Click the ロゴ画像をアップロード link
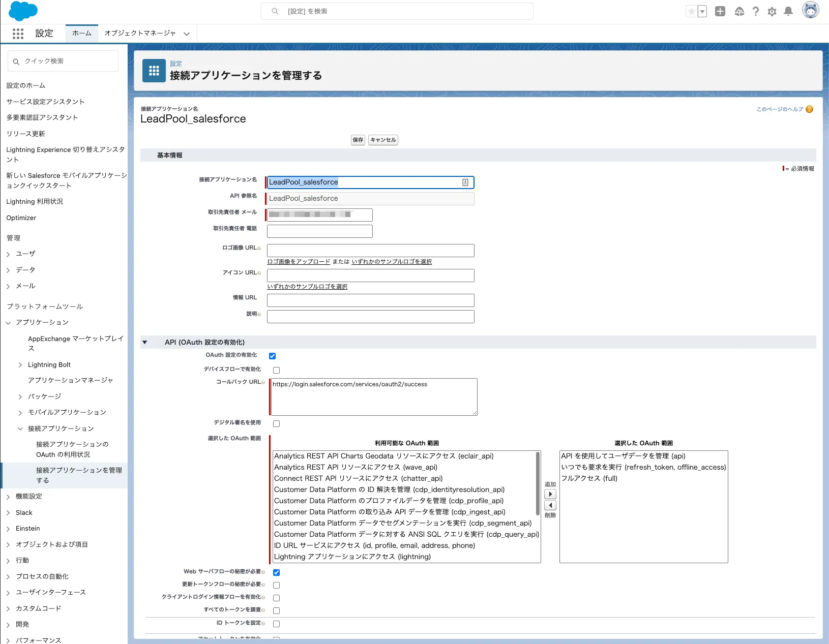The width and height of the screenshot is (829, 644). (299, 262)
